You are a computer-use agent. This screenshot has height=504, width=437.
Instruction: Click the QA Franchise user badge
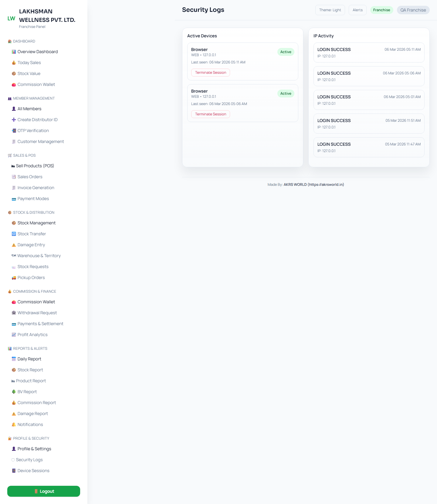[413, 10]
